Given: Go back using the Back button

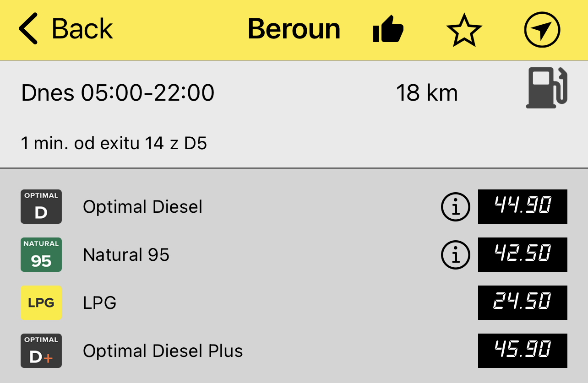Looking at the screenshot, I should point(66,29).
